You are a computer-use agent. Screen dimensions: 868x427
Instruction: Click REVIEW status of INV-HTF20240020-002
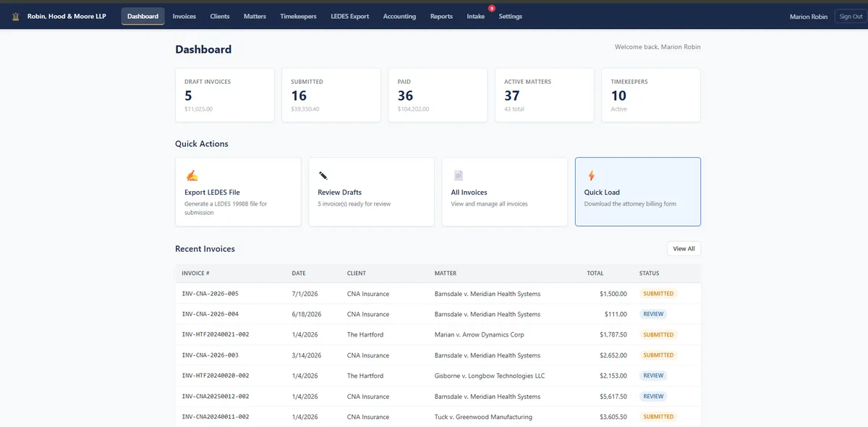[653, 376]
